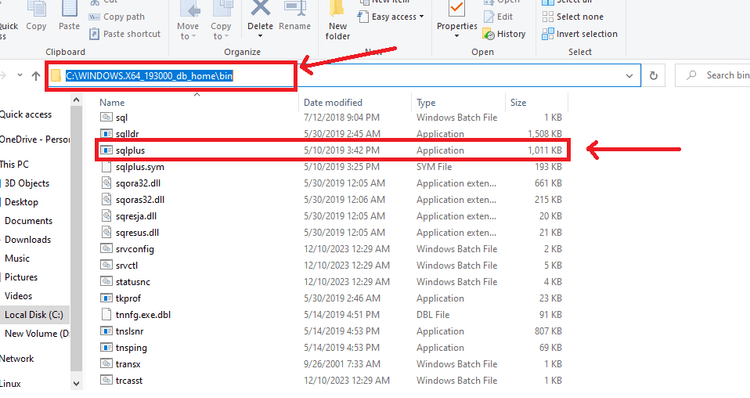Select the tkprof application icon

106,298
